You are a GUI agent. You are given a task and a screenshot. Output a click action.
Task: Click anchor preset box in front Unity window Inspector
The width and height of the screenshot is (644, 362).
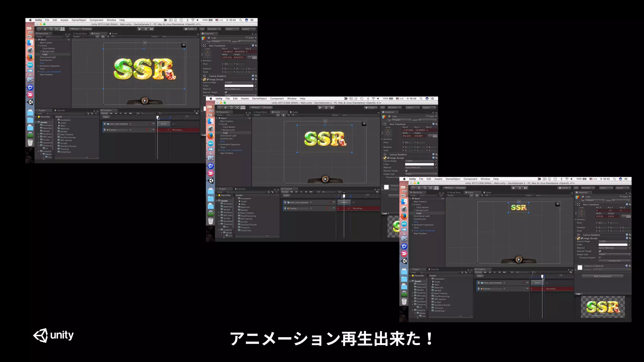coord(581,213)
